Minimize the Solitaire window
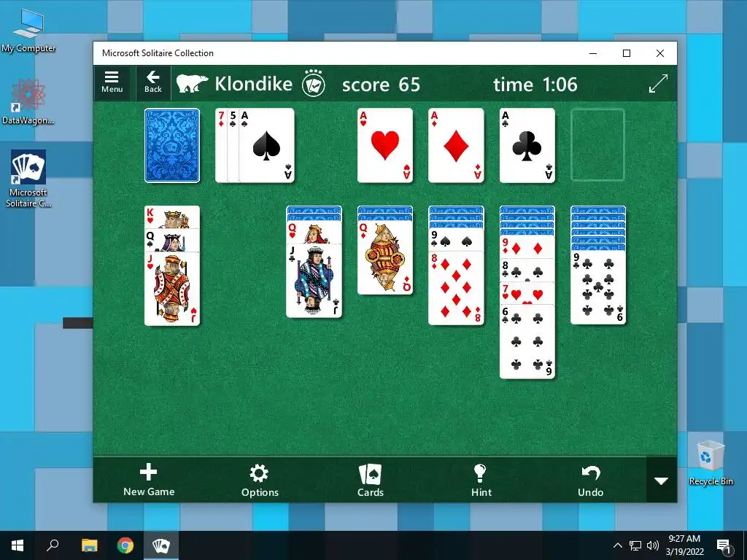This screenshot has height=560, width=747. point(593,53)
